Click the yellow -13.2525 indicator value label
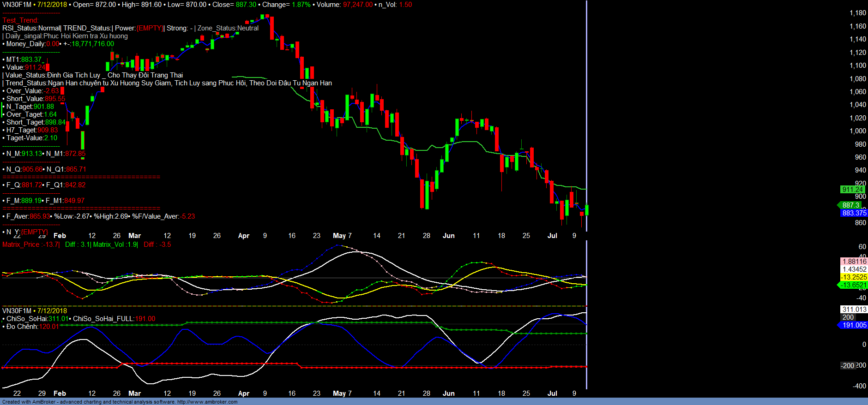The image size is (868, 405). (854, 277)
